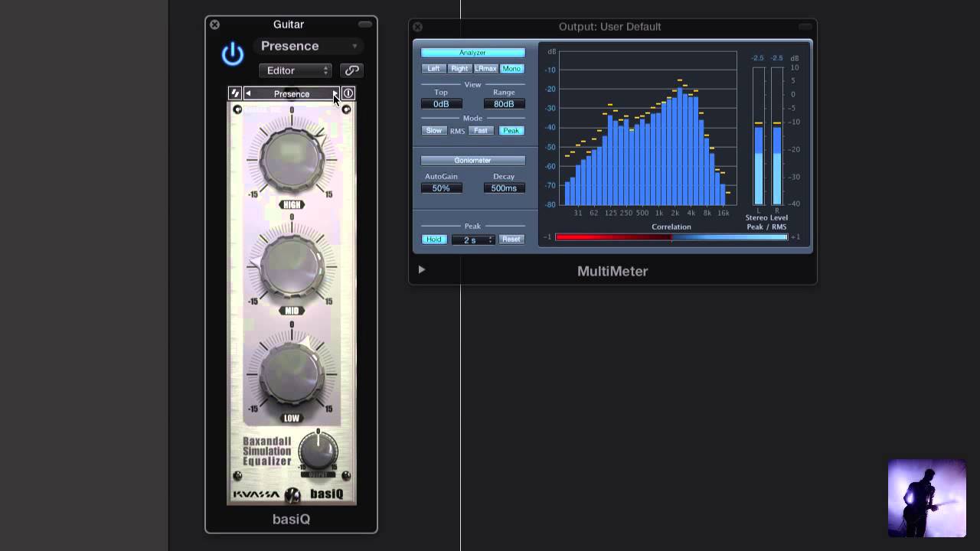
Task: Select Fast RMS mode
Action: (480, 131)
